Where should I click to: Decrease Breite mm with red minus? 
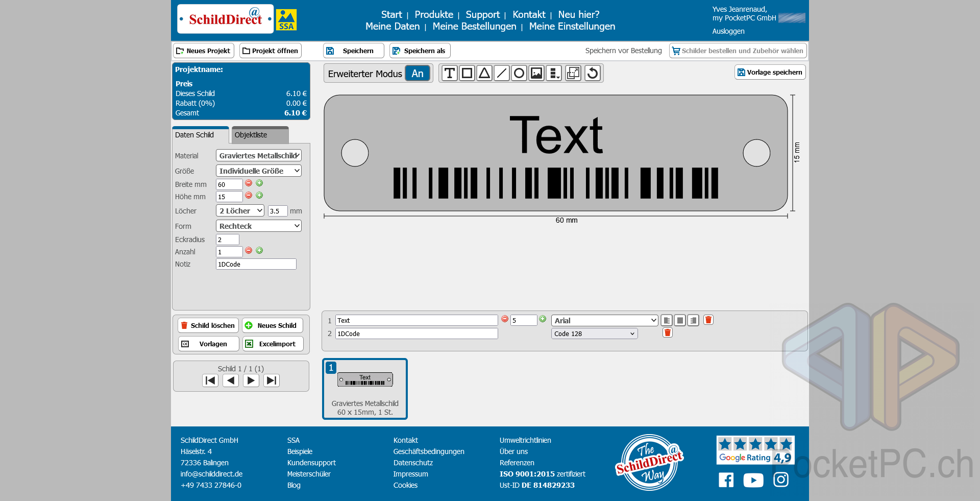coord(249,183)
